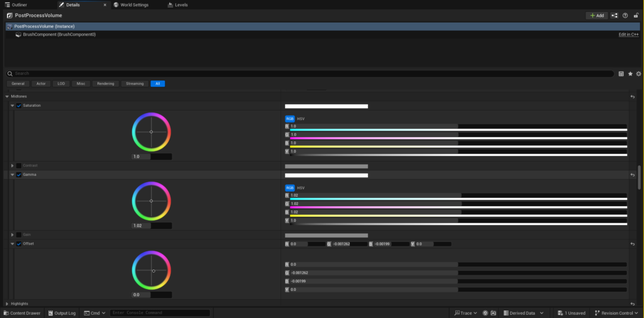Viewport: 644px width, 318px height.
Task: Collapse the Offset property
Action: point(13,244)
